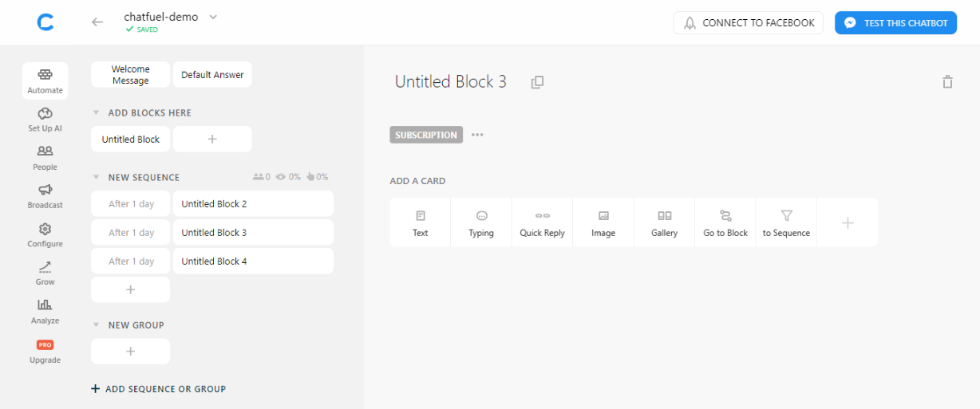Click the back arrow icon
Viewport: 980px width, 409px height.
pos(97,22)
